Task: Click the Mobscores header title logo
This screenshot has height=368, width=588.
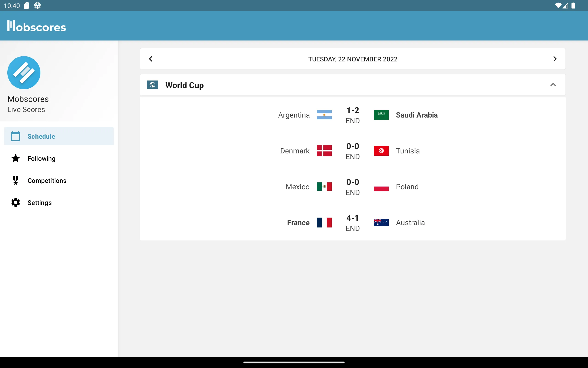Action: 37,26
